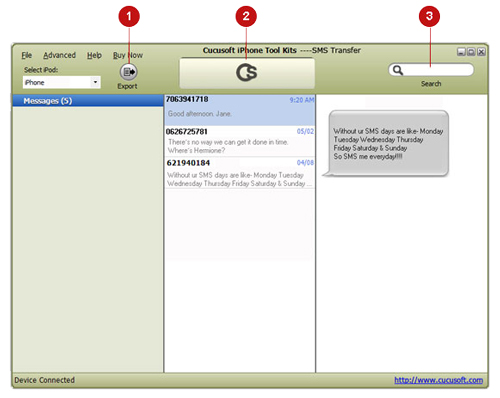
Task: Click inside the Search input field
Action: (431, 70)
